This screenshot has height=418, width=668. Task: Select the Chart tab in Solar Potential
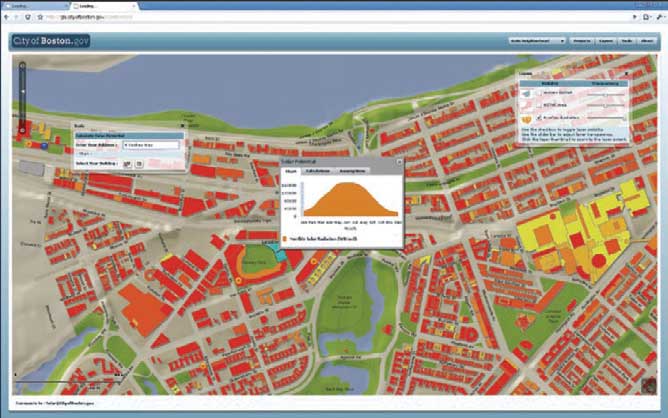(x=291, y=172)
